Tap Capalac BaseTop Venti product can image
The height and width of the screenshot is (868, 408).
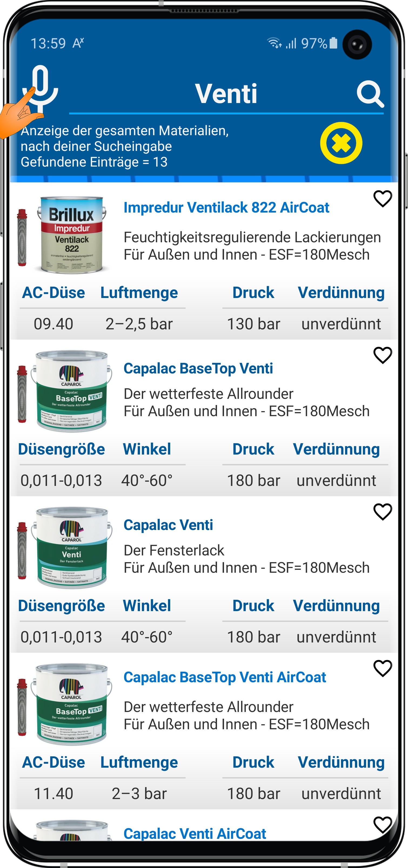tap(72, 391)
